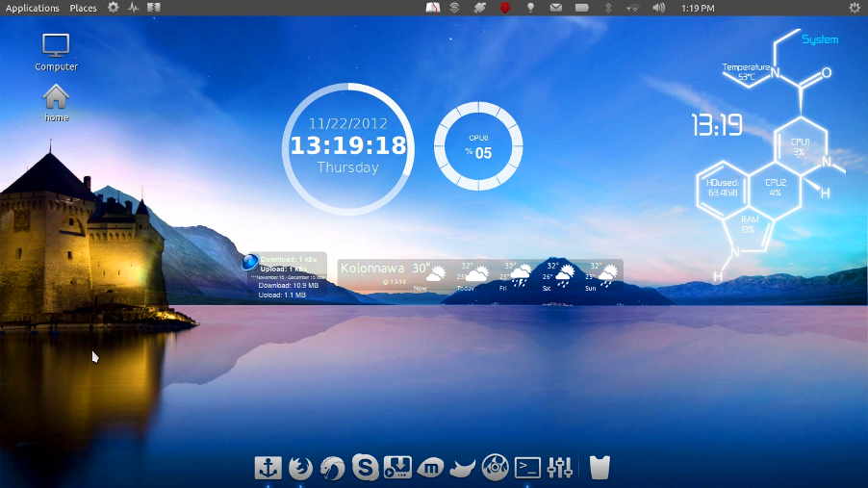This screenshot has height=488, width=868.
Task: Click the 'CPU2 4%' hexagon reading
Action: pyautogui.click(x=776, y=188)
